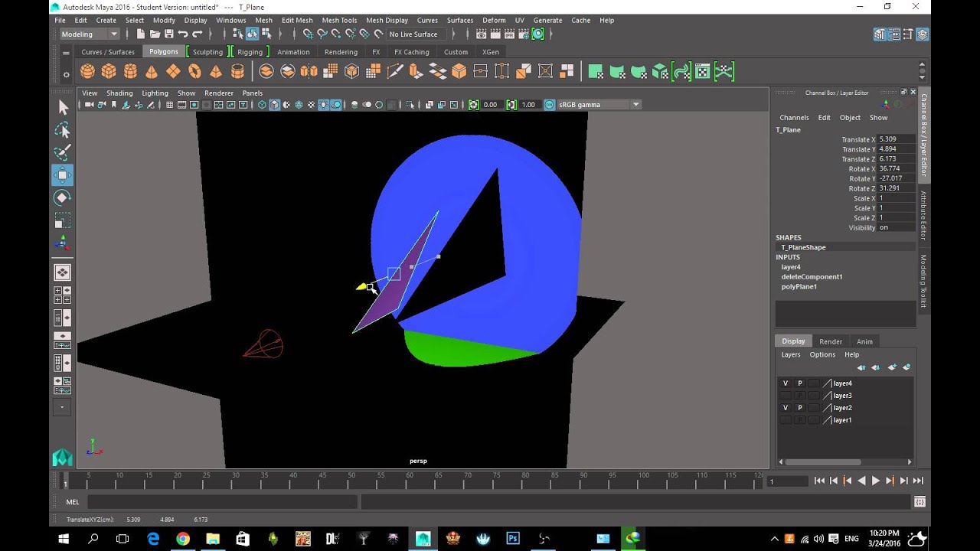Open the Modeling menu set dropdown

pyautogui.click(x=90, y=34)
